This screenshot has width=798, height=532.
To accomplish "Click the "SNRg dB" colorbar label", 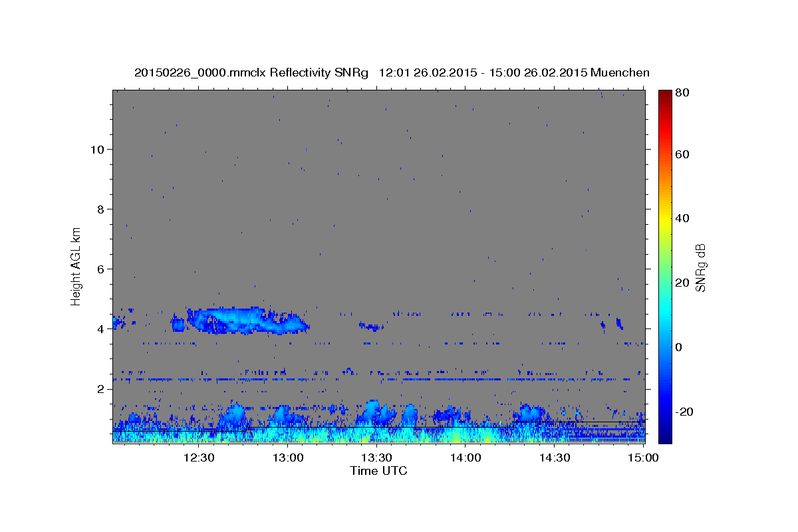I will tap(700, 267).
